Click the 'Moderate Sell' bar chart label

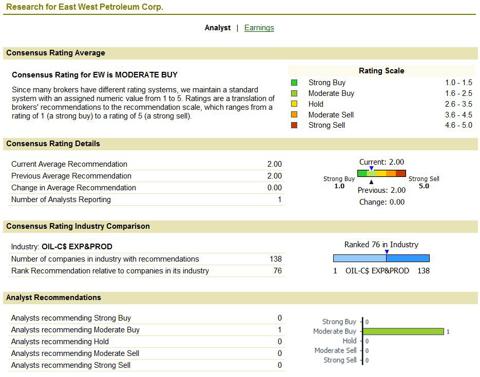pos(335,350)
